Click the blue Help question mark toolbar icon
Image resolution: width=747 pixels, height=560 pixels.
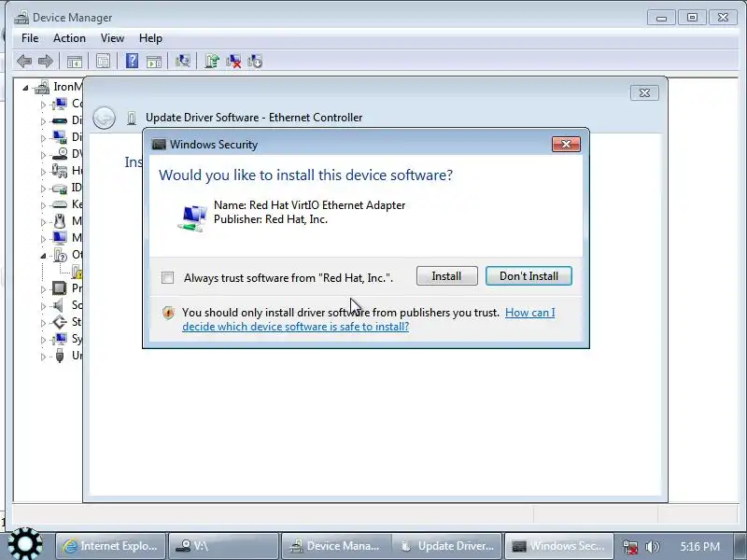(132, 61)
